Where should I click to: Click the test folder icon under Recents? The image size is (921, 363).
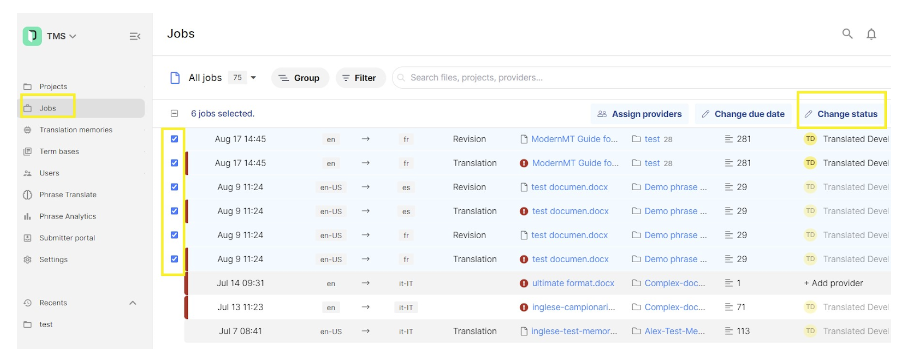coord(27,324)
